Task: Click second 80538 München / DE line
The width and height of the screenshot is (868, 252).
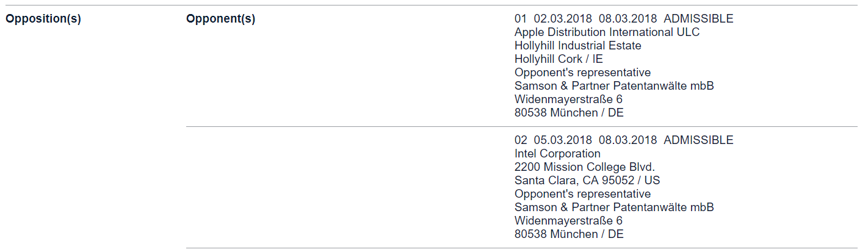Action: point(569,234)
